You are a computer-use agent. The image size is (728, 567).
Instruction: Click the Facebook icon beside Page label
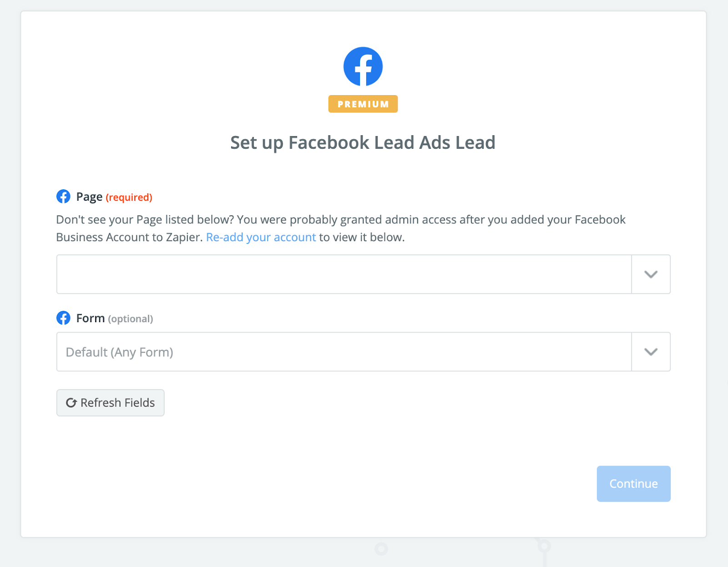pos(63,197)
